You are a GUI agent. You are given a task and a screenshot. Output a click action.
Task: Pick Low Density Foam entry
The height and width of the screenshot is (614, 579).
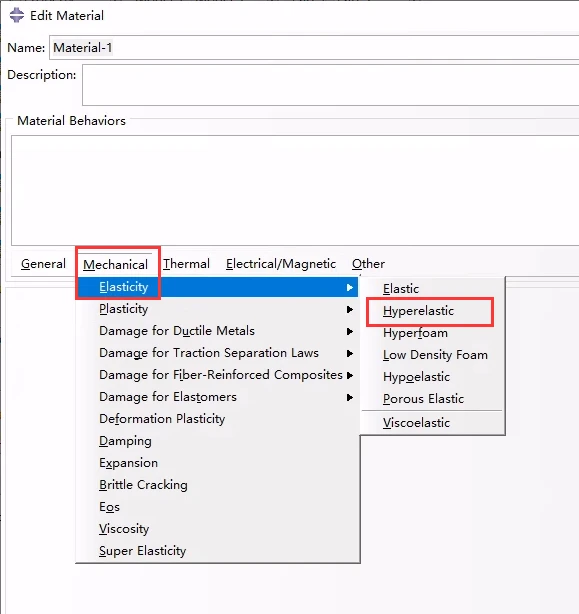click(435, 355)
